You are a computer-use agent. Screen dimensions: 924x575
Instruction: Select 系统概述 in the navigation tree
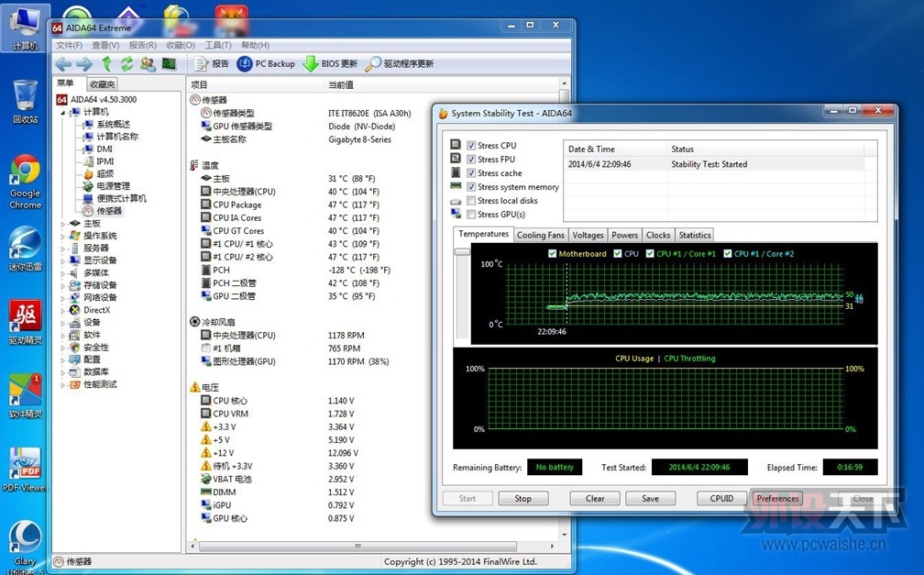click(x=113, y=125)
